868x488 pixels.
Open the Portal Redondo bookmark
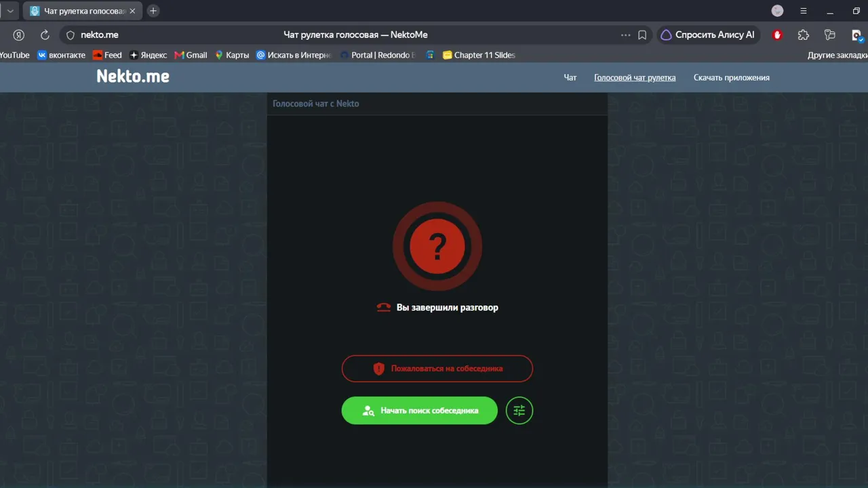[378, 55]
